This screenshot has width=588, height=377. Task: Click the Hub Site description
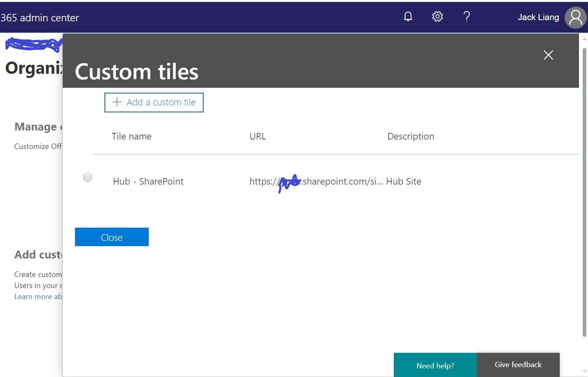click(x=404, y=181)
